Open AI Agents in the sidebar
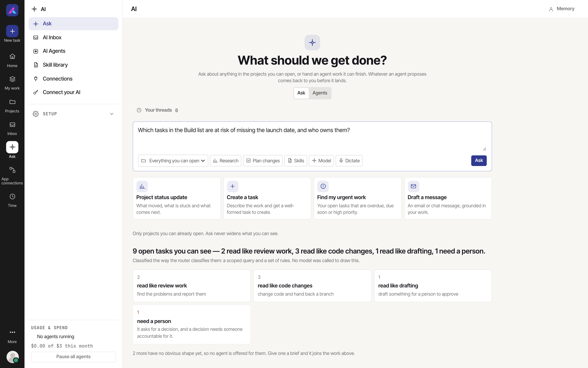This screenshot has height=368, width=588. [73, 51]
